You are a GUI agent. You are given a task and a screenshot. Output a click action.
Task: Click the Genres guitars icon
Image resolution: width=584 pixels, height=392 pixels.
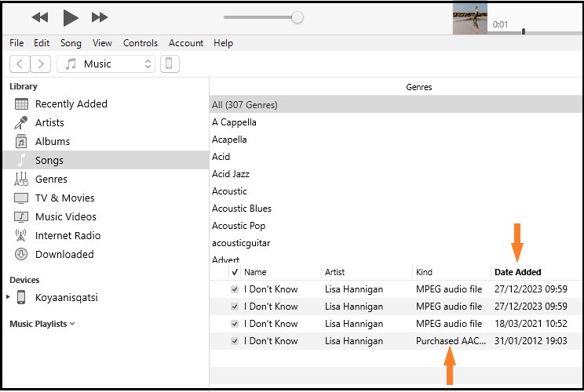pyautogui.click(x=21, y=179)
